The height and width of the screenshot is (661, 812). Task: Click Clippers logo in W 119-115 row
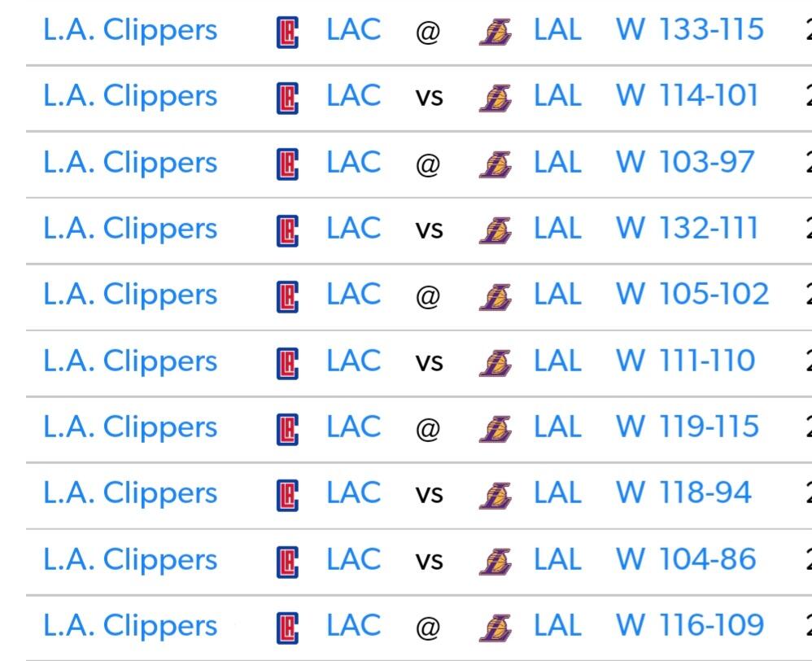[287, 430]
